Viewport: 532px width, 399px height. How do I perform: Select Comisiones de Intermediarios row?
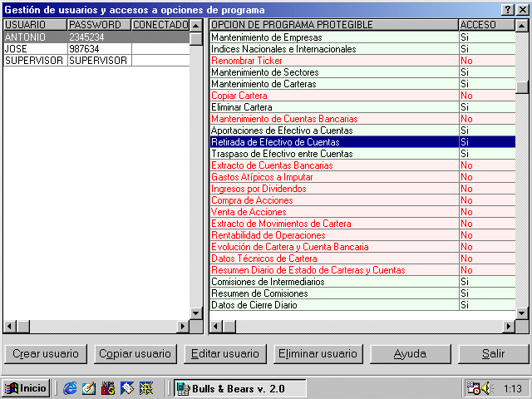tap(362, 282)
